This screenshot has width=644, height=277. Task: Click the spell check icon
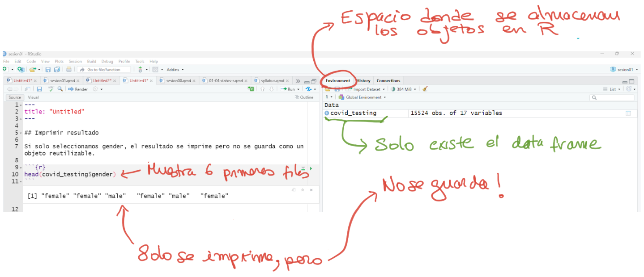point(51,89)
